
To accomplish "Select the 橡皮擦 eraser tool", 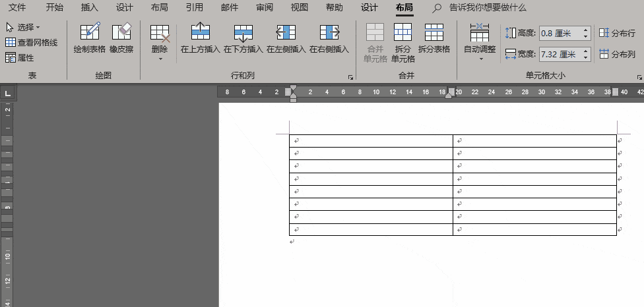I will pyautogui.click(x=121, y=38).
